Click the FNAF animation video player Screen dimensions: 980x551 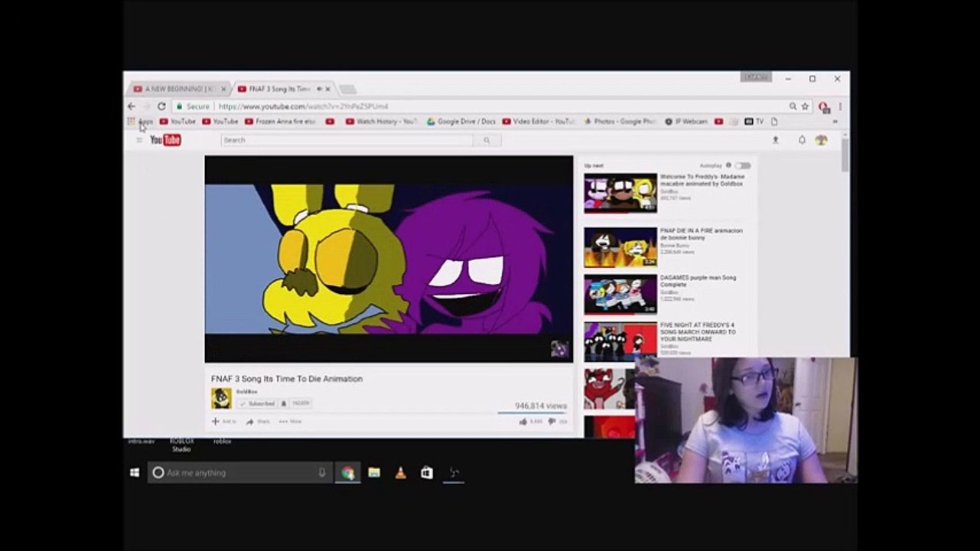click(389, 259)
